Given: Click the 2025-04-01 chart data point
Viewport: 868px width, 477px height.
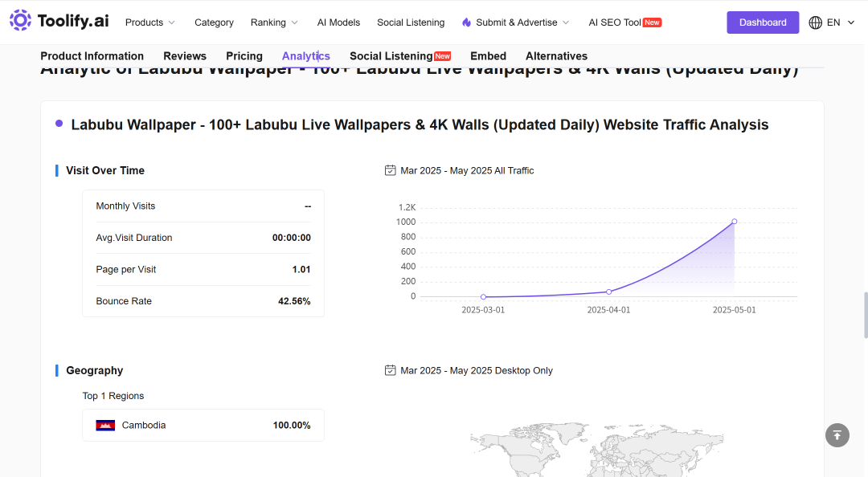Looking at the screenshot, I should (609, 291).
